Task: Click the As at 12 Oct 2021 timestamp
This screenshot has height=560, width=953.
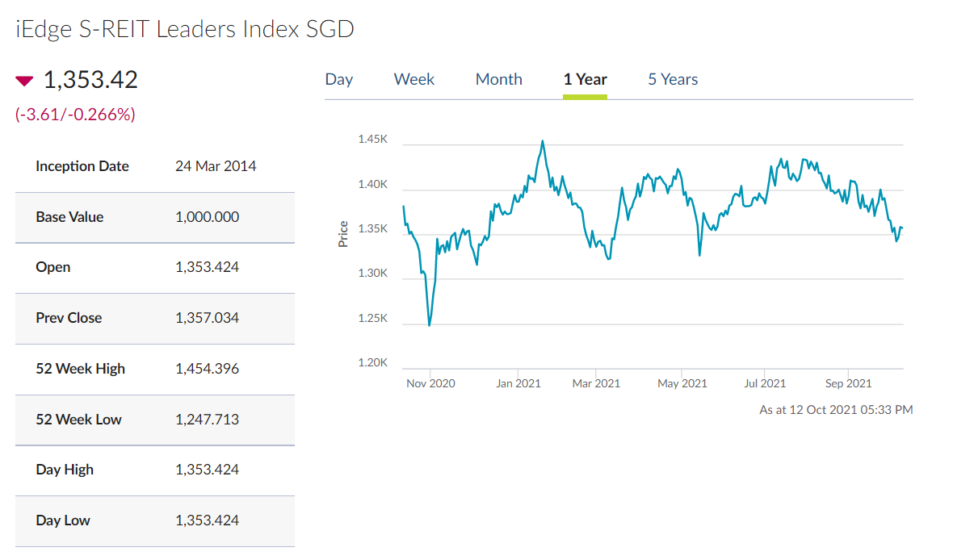Action: [x=836, y=410]
